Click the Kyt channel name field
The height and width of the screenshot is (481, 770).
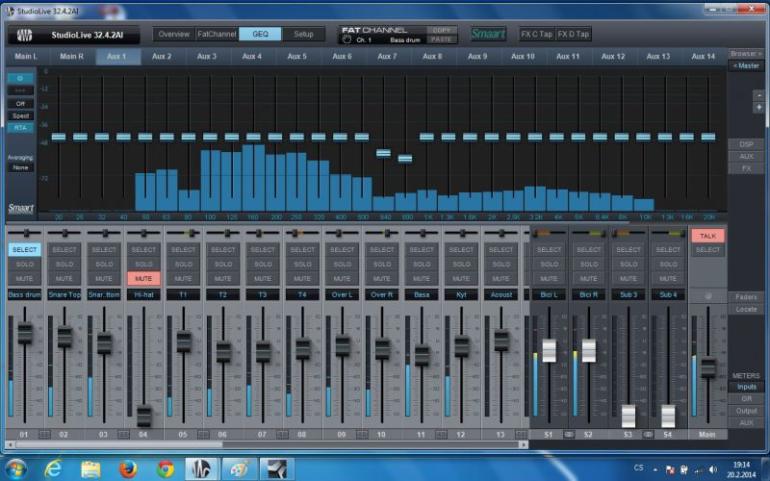pyautogui.click(x=461, y=295)
